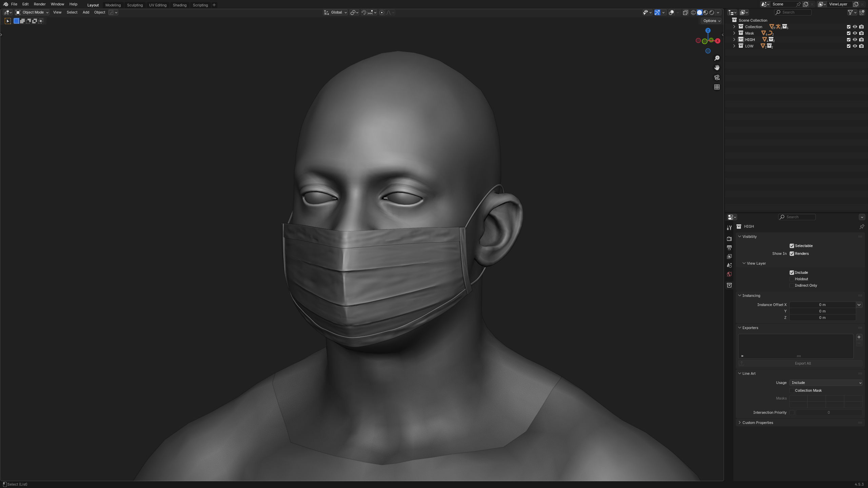The image size is (868, 488).
Task: Open the World properties tab icon
Action: tap(729, 274)
